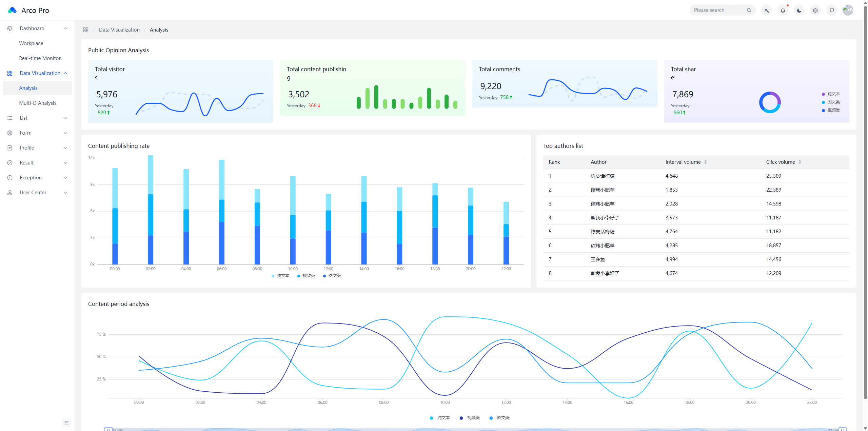Open Multi-D Analysis menu item
The width and height of the screenshot is (868, 431).
tap(37, 103)
